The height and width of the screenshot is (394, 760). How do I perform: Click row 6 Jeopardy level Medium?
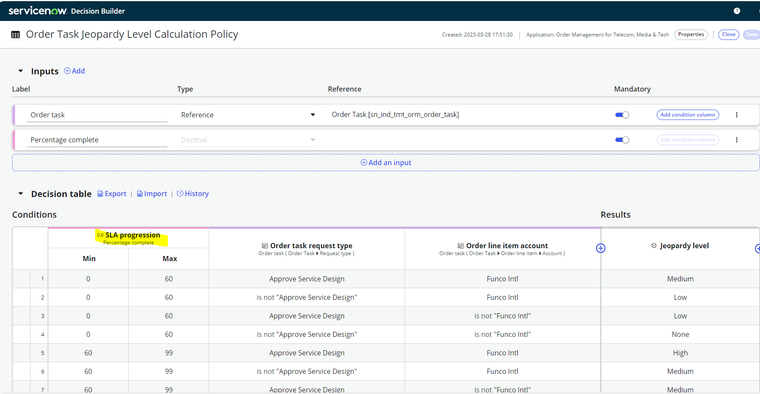(680, 371)
